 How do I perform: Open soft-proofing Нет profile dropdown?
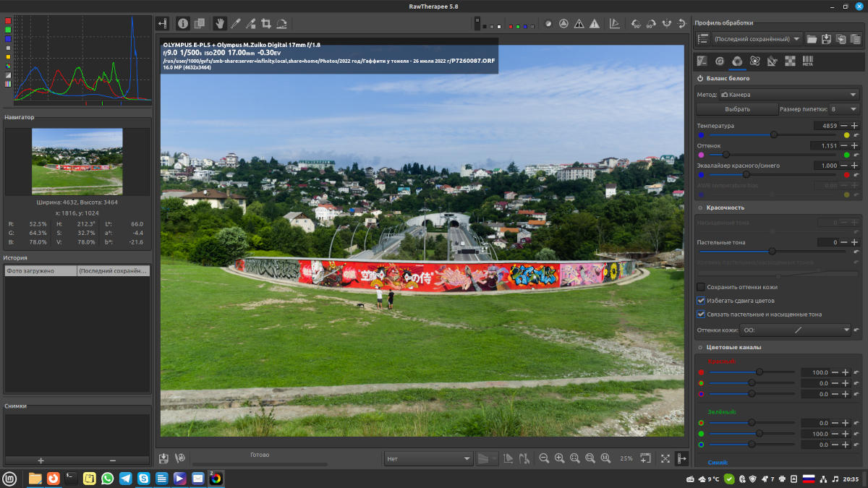coord(428,458)
